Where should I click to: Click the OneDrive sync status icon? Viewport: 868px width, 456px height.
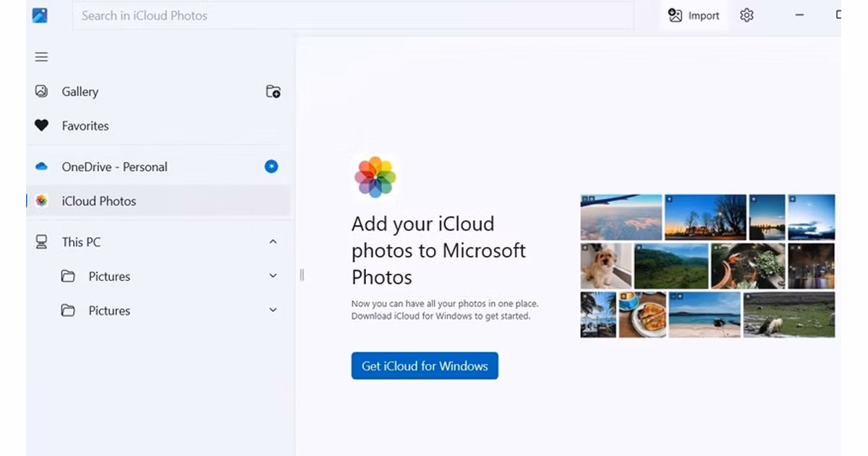(271, 166)
